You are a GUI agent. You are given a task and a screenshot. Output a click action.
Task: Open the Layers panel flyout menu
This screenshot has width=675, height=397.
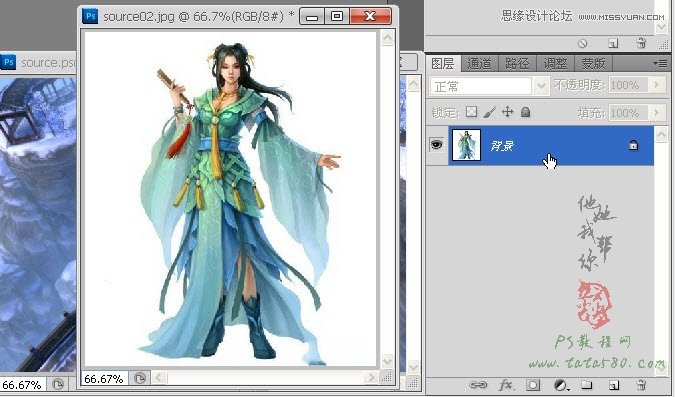click(x=660, y=64)
